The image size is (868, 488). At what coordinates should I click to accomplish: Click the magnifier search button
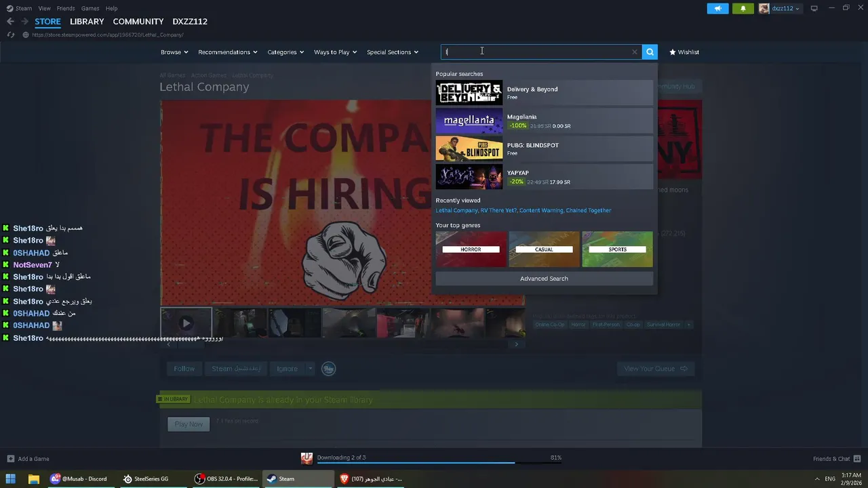pyautogui.click(x=650, y=52)
